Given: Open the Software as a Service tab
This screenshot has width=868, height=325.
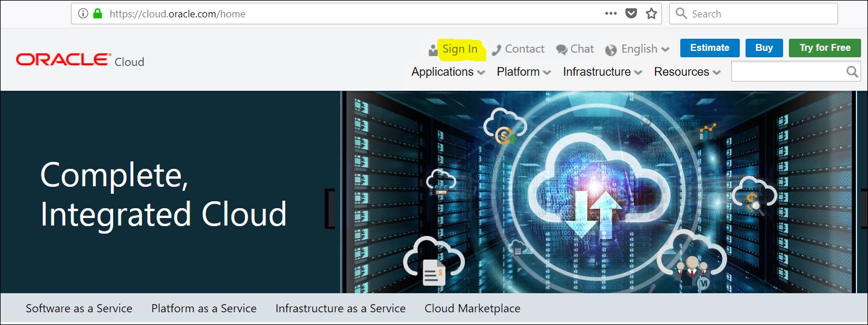Looking at the screenshot, I should [x=79, y=308].
